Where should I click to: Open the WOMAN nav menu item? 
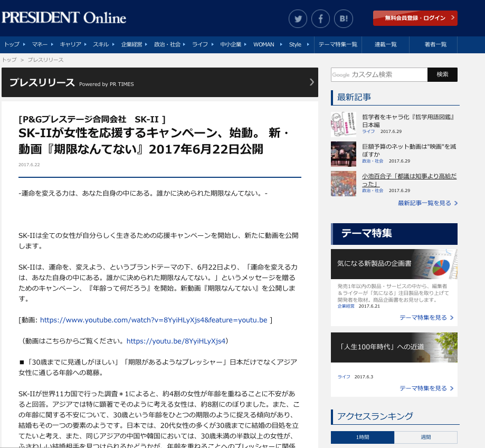click(x=268, y=44)
